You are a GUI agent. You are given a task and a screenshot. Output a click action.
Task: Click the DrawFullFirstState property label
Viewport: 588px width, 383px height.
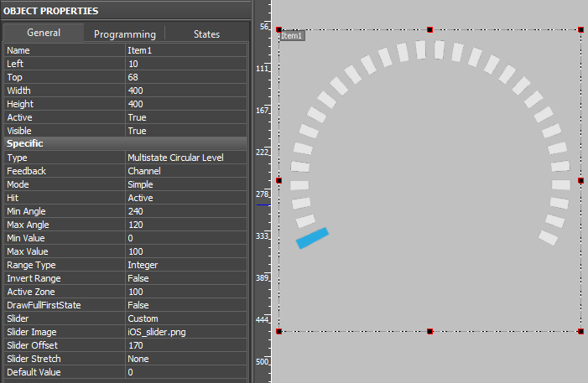click(x=44, y=305)
